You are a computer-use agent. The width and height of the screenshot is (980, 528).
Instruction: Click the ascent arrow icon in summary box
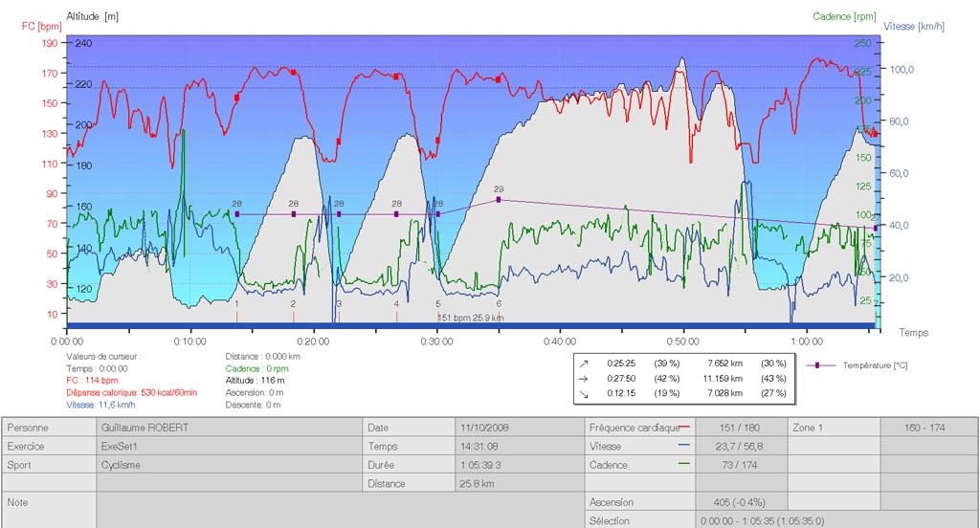coord(583,363)
